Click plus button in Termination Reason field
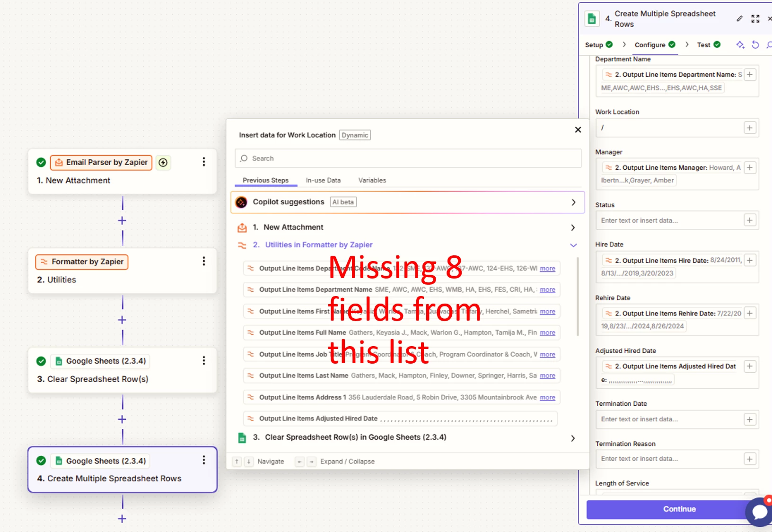Screen dimensions: 772x532 coord(750,459)
